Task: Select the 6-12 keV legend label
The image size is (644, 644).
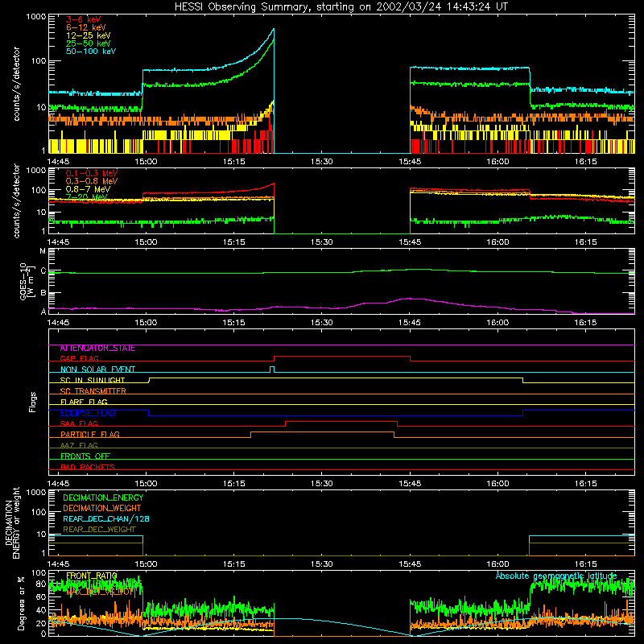Action: (85, 27)
